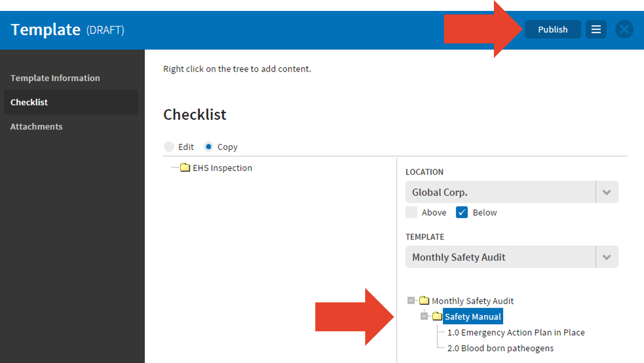Click the Monthly Safety Audit folder icon
Image resolution: width=644 pixels, height=363 pixels.
tap(424, 300)
